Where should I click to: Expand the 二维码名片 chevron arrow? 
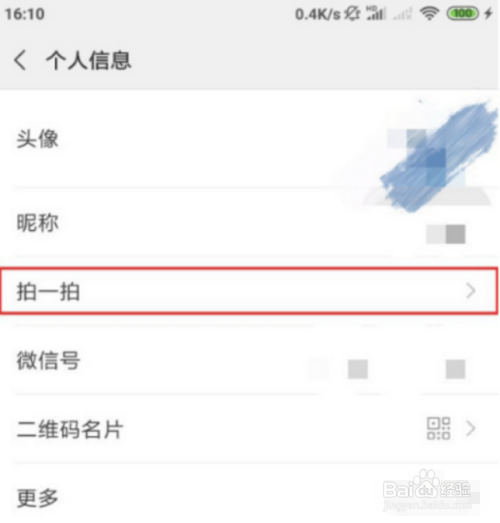[x=471, y=428]
